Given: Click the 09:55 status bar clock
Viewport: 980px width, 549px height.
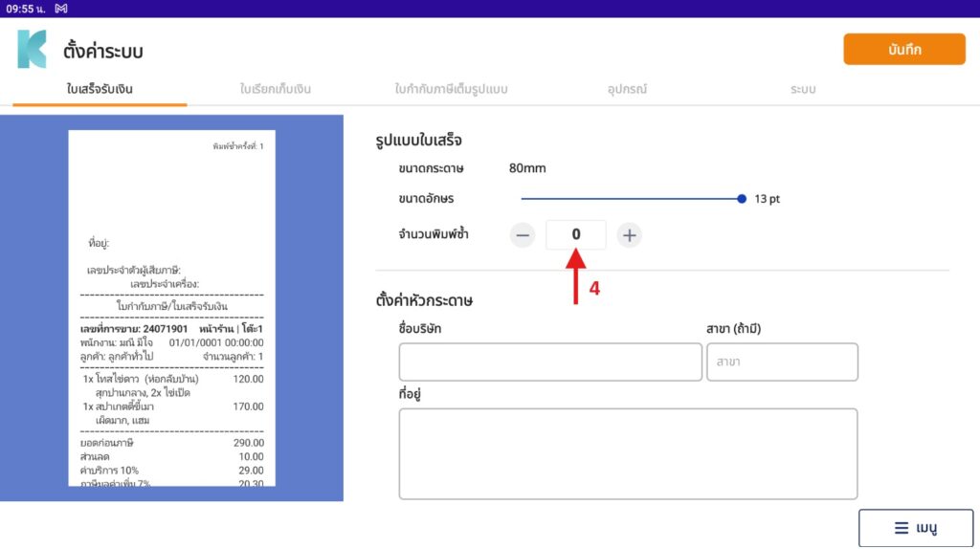Looking at the screenshot, I should pos(26,9).
